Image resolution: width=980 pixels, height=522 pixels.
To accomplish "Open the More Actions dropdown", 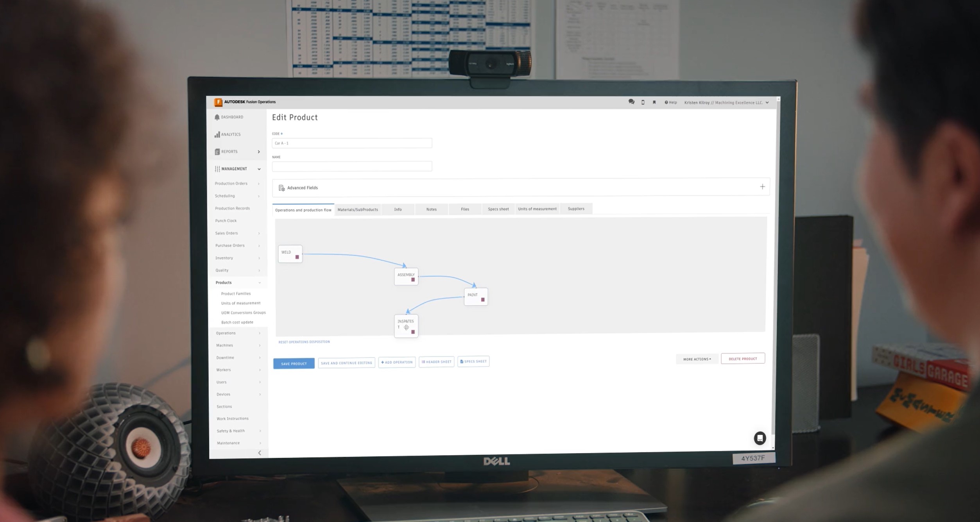I will coord(697,359).
